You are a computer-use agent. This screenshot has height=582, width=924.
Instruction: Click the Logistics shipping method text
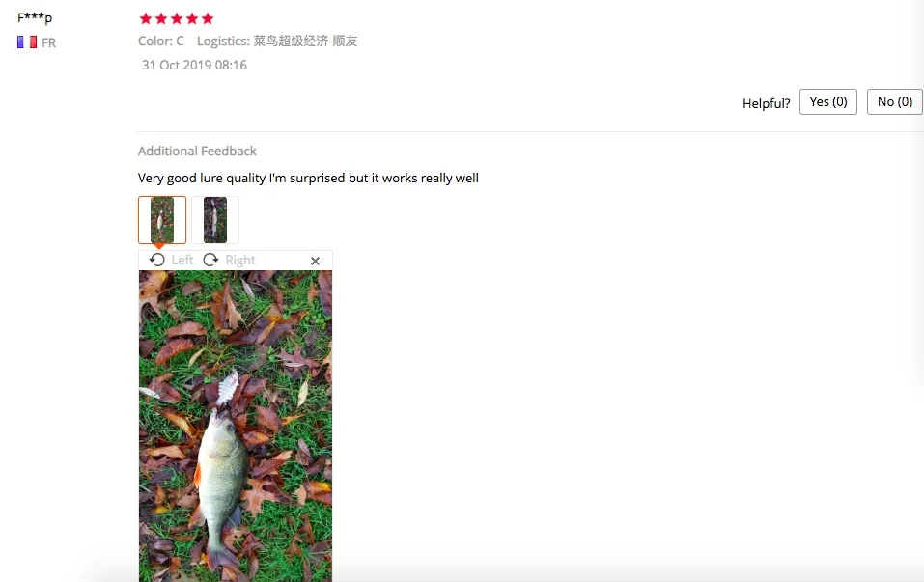pyautogui.click(x=277, y=42)
